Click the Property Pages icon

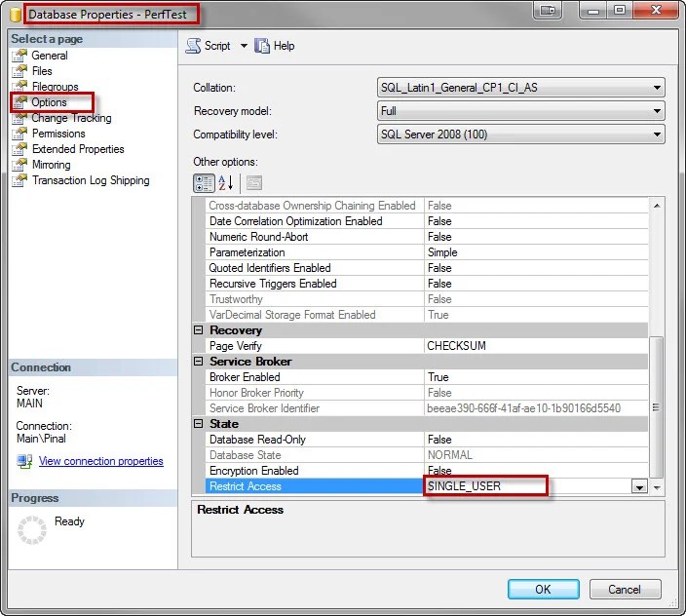point(254,183)
